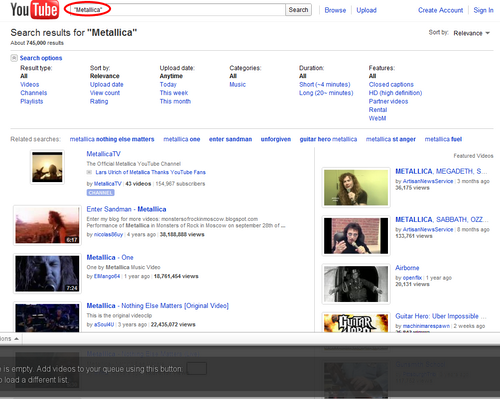Open related search metallica nothing else matters
Image resolution: width=500 pixels, height=399 pixels.
point(112,139)
